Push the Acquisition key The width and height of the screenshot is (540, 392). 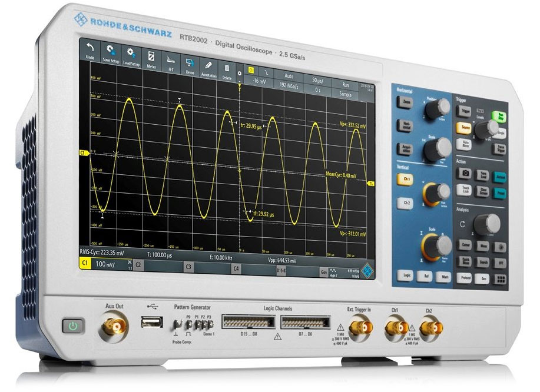[405, 148]
